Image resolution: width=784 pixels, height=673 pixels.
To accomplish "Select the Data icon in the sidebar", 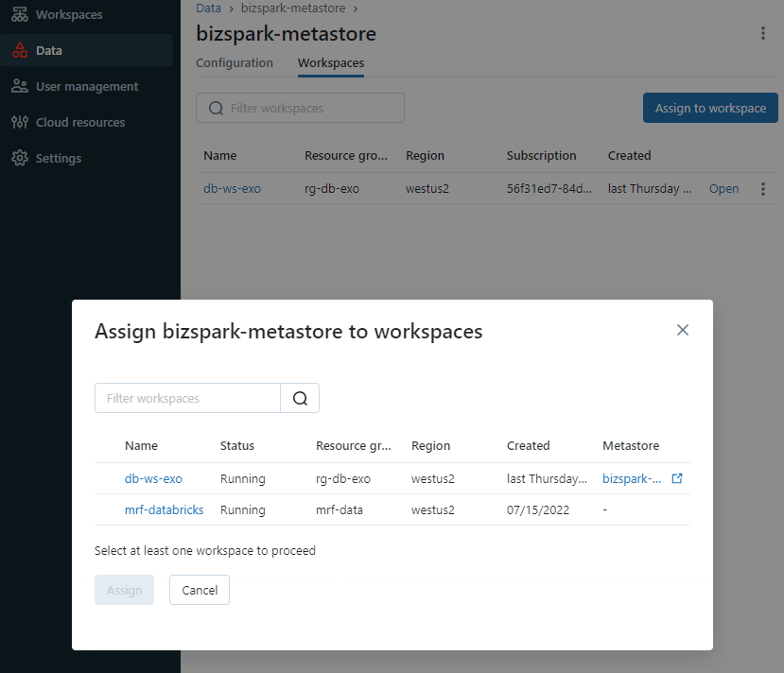I will (x=19, y=50).
